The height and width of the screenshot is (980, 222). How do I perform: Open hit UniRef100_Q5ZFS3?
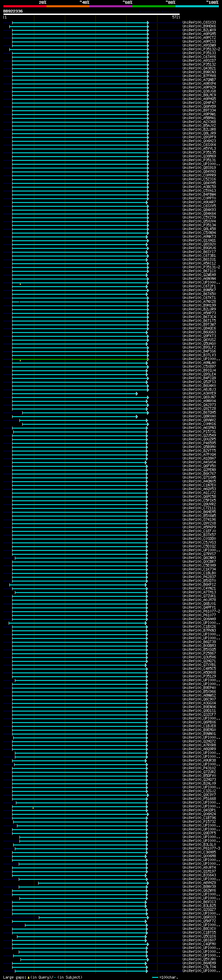[x=199, y=382]
